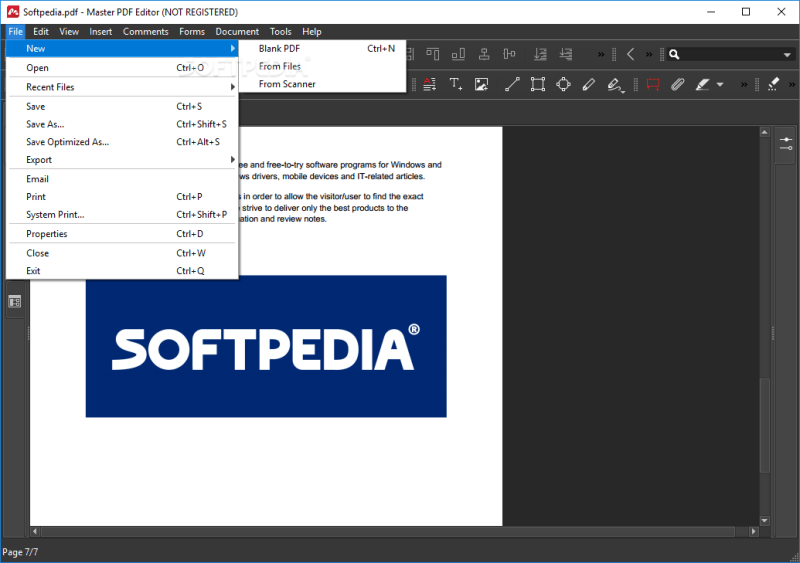Viewport: 800px width, 563px height.
Task: Click the bring forward order icon
Action: 540,54
